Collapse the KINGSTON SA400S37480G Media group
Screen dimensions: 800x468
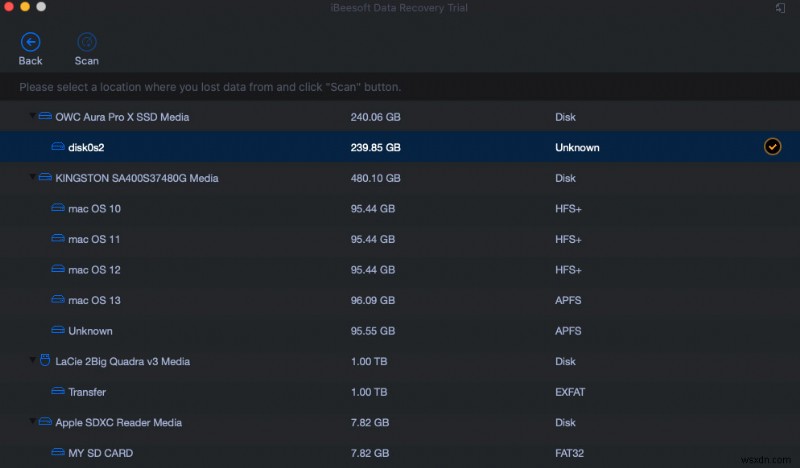[31, 178]
